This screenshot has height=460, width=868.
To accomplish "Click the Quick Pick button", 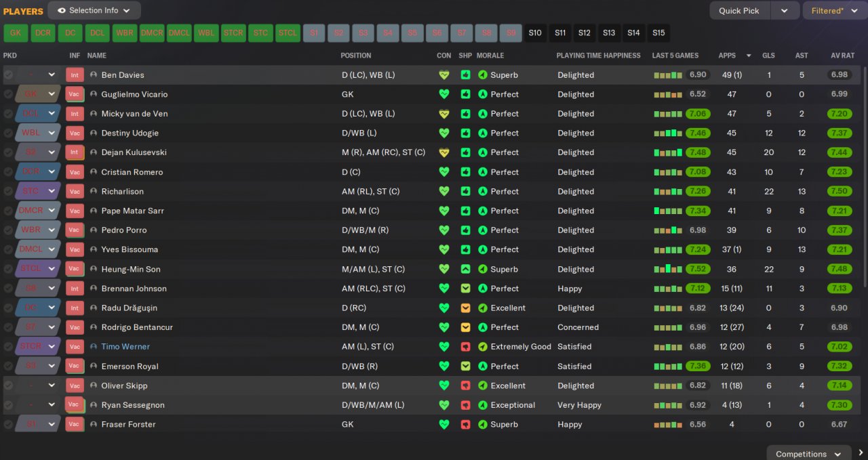I will (x=740, y=11).
